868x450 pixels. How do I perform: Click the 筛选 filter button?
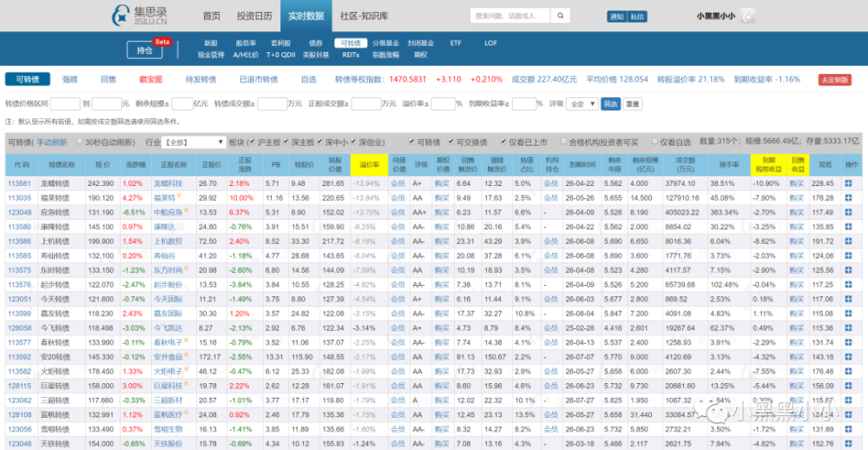point(610,103)
